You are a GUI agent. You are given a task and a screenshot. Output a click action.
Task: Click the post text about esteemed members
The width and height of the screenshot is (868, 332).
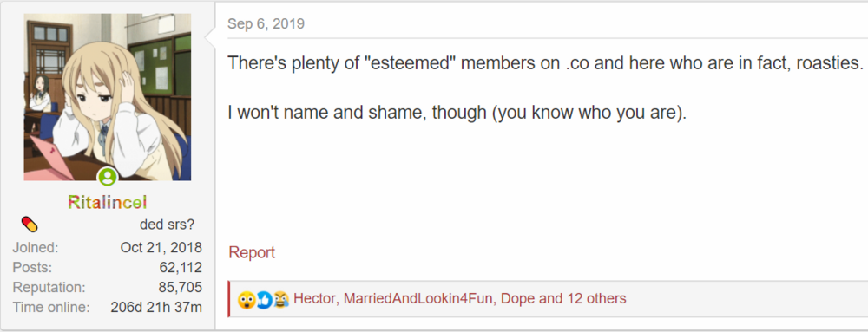coord(546,63)
